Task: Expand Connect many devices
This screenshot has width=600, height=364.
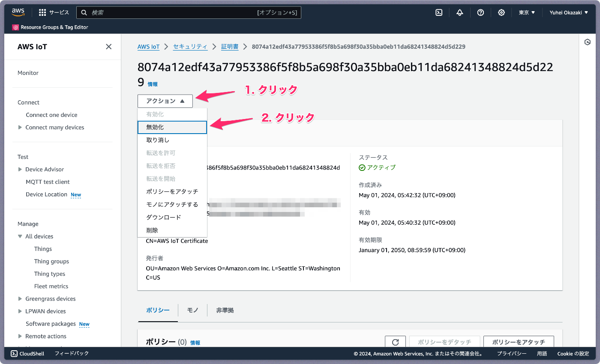Action: click(20, 127)
